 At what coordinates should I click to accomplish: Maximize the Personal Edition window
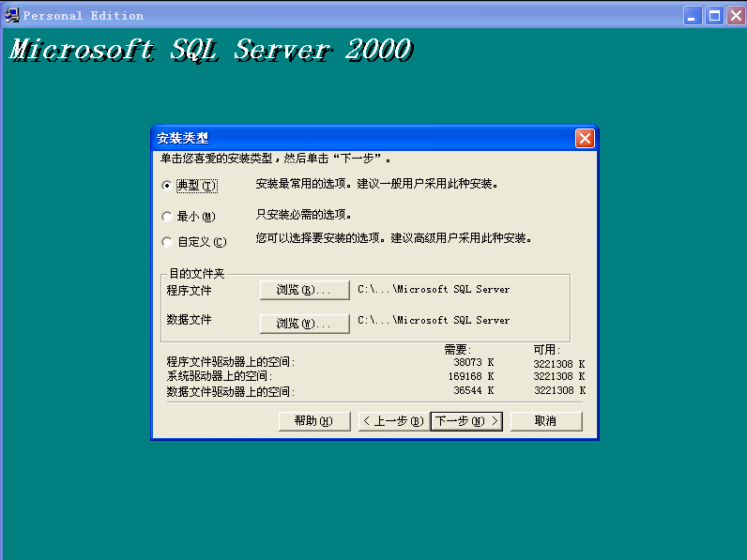tap(714, 16)
